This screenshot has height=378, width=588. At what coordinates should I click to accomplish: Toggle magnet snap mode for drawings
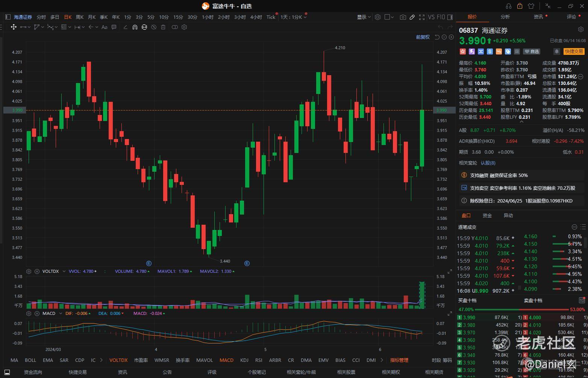pos(135,27)
